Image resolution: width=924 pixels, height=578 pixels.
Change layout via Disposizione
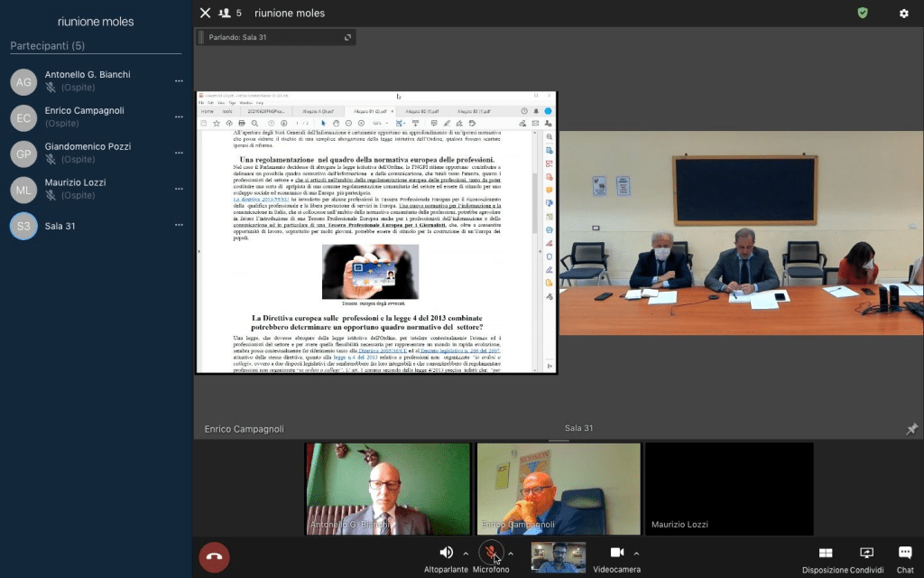tap(825, 553)
